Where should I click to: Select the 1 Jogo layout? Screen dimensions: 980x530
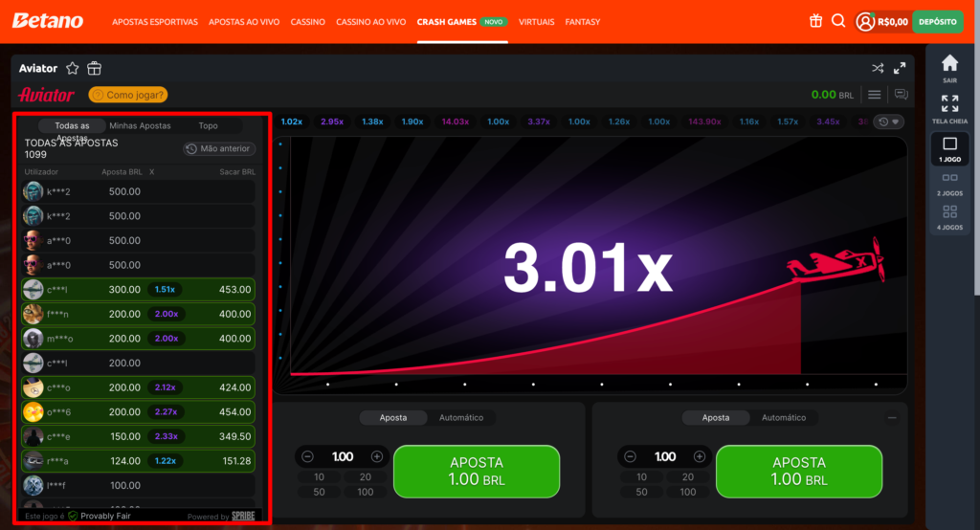(950, 149)
